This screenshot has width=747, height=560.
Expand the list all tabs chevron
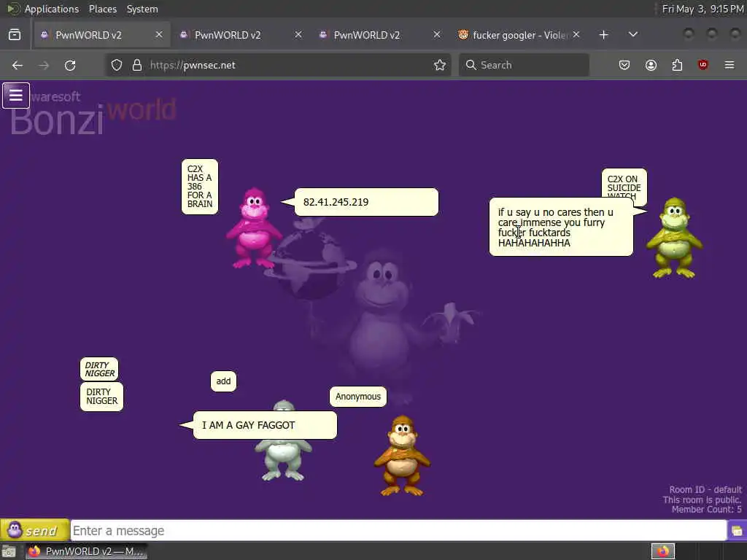click(633, 35)
